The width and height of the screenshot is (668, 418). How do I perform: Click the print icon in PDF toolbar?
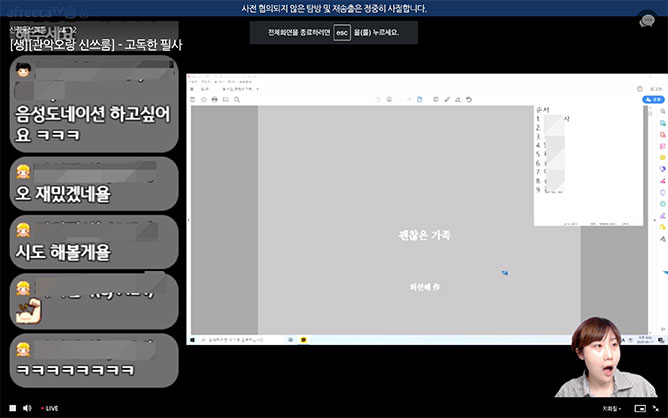(214, 99)
